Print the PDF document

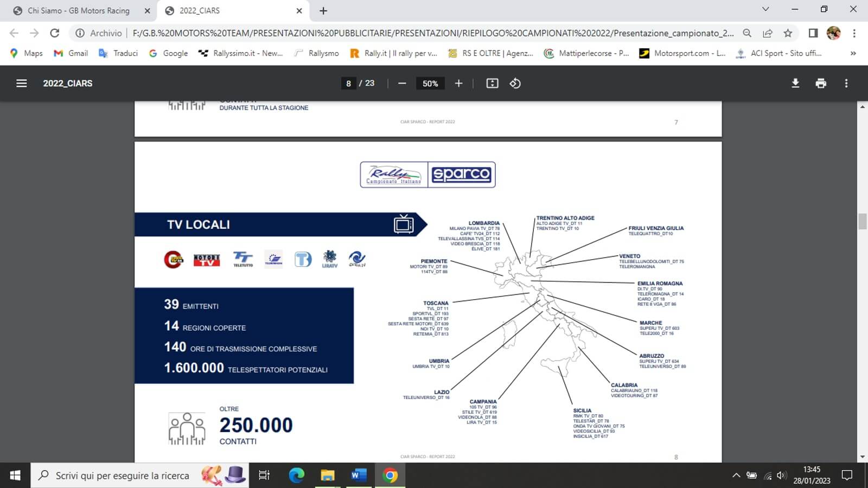pos(821,83)
